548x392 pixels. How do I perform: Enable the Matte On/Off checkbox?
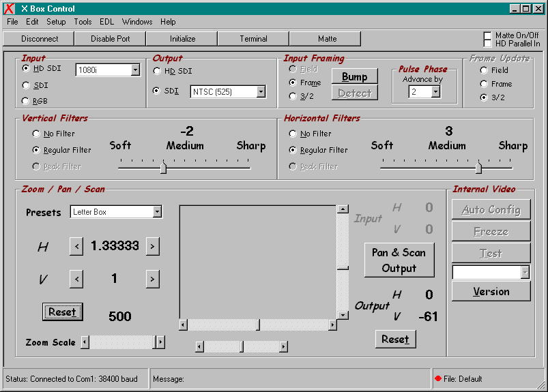pos(487,35)
